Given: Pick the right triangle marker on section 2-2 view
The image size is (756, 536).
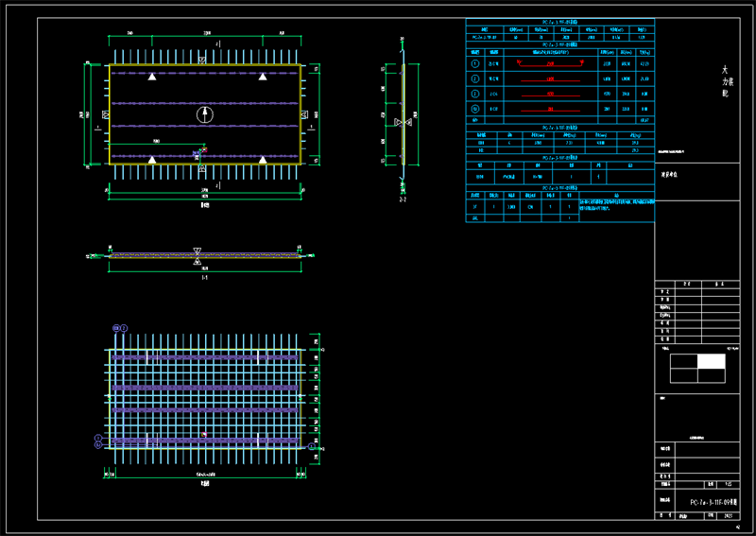Looking at the screenshot, I should point(408,122).
